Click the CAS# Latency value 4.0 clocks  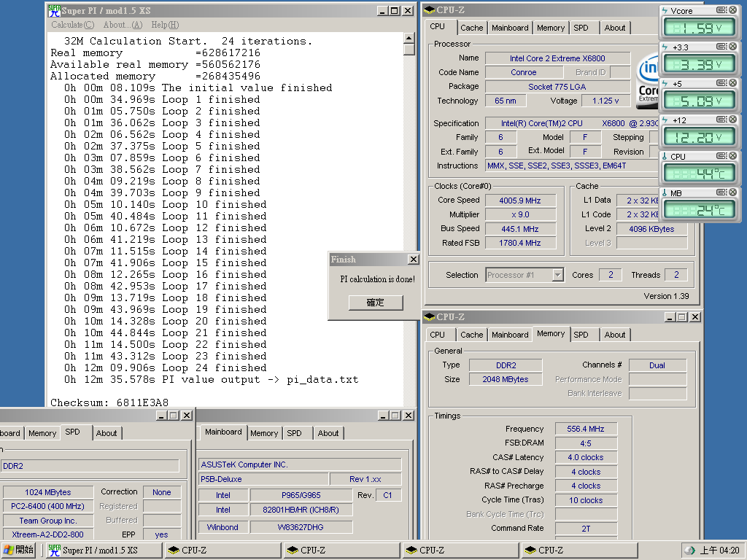tap(586, 457)
